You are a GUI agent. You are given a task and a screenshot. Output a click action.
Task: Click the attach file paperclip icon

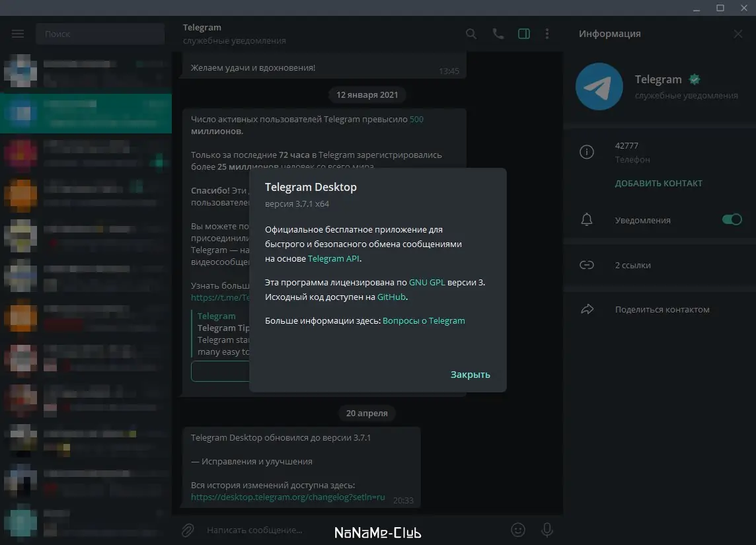188,530
